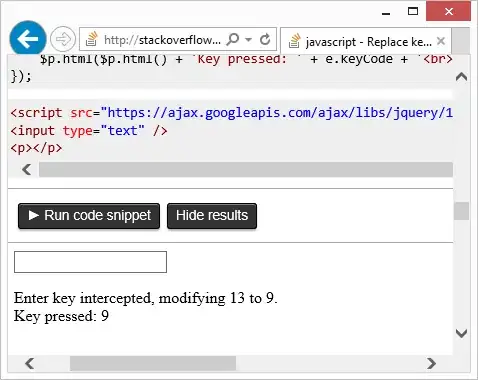
Task: Close the javascript tab with its X
Action: (x=441, y=41)
